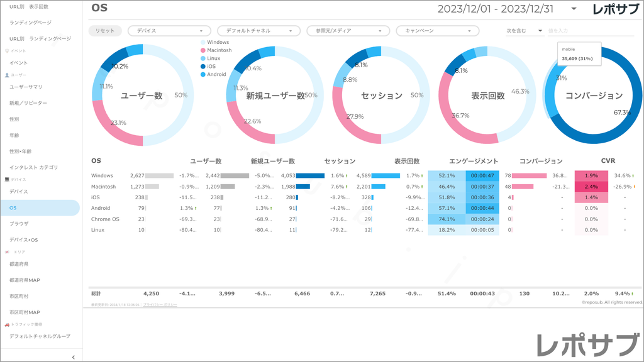Click the Android legend dot
The width and height of the screenshot is (644, 362).
pos(203,74)
